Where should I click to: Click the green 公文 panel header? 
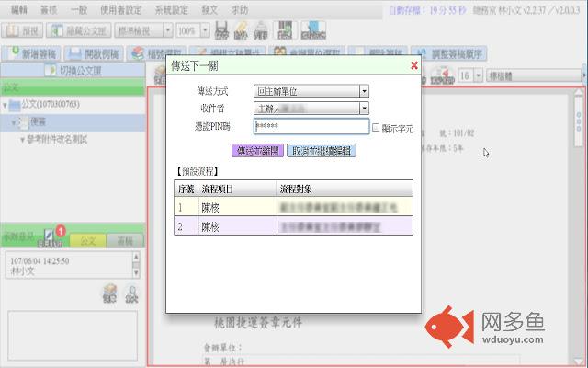[73, 87]
